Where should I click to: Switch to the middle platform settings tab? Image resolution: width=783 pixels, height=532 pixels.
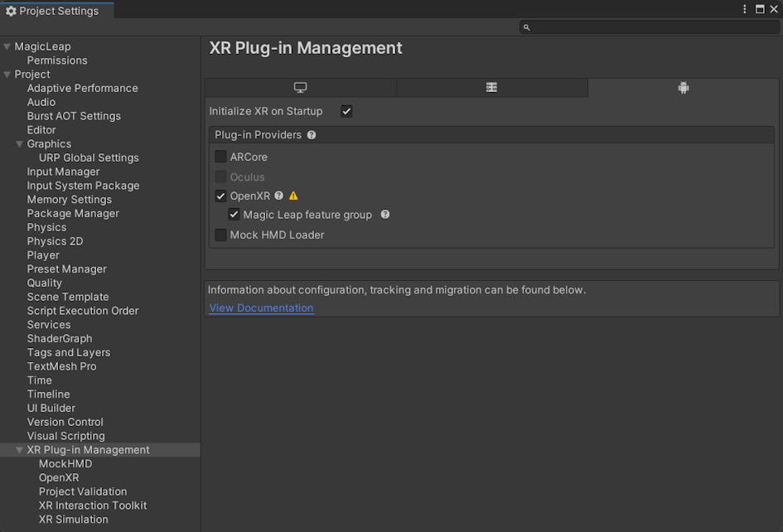(x=491, y=86)
